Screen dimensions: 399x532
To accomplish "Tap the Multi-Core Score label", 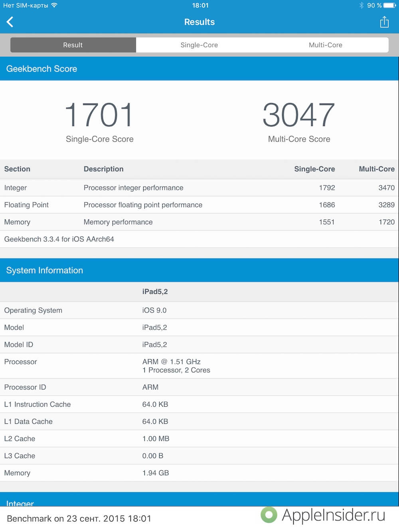I will pyautogui.click(x=299, y=139).
